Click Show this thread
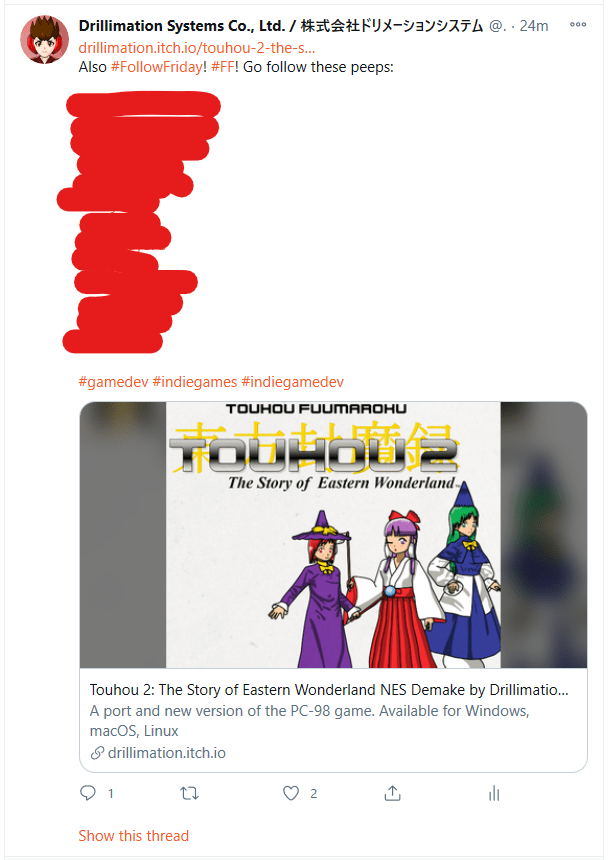This screenshot has height=860, width=609. [133, 835]
